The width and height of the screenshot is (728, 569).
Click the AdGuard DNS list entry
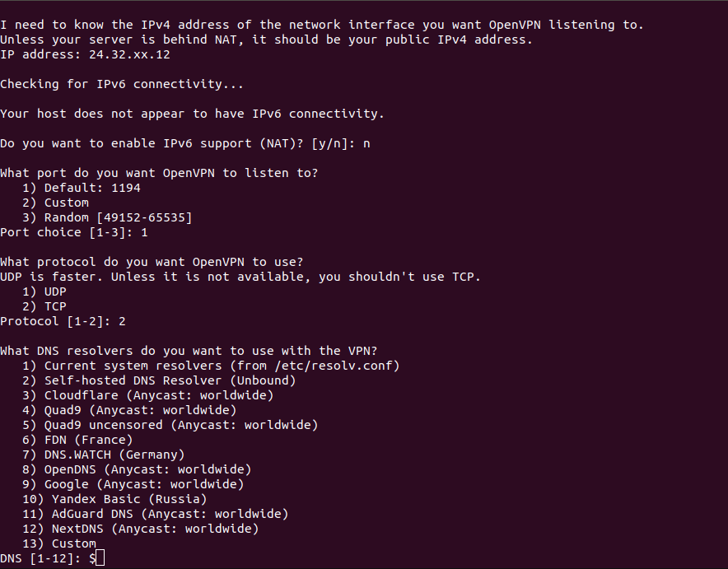coord(156,514)
